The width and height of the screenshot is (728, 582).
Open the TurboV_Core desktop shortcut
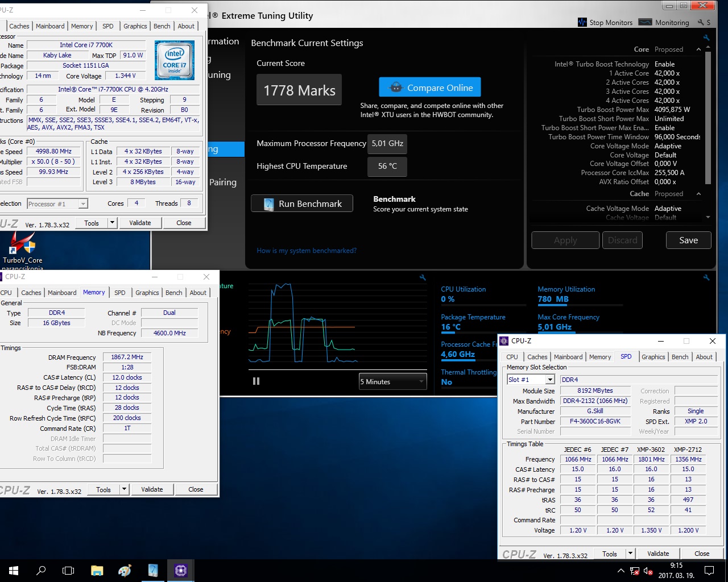click(23, 250)
